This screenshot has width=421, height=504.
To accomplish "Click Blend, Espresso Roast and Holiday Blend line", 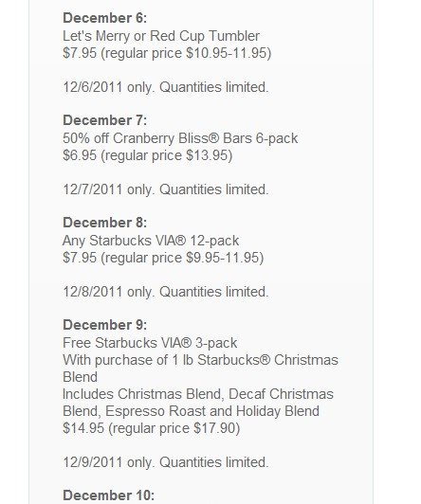I will (191, 411).
